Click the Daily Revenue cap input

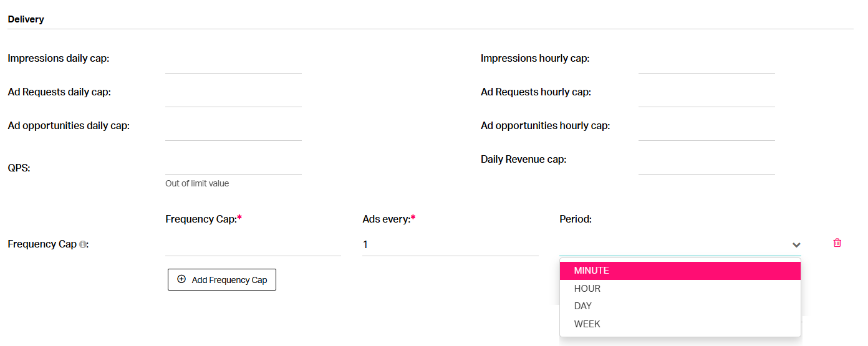pos(706,163)
